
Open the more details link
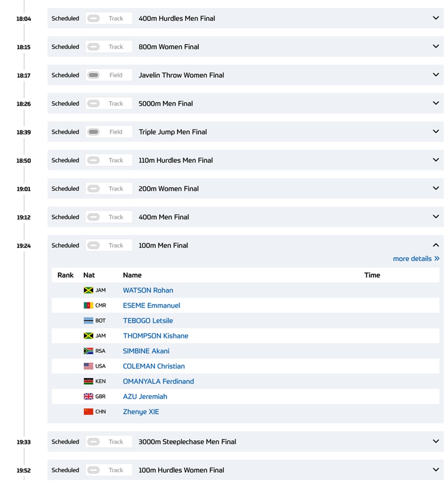tap(416, 259)
